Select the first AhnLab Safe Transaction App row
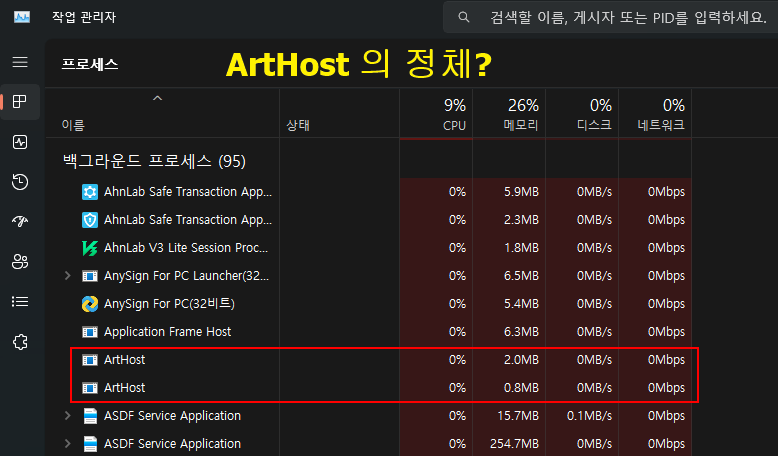 pos(369,192)
